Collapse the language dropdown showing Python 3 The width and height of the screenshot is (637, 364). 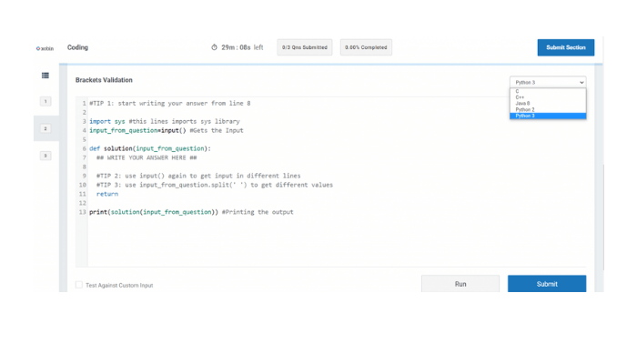tap(548, 82)
